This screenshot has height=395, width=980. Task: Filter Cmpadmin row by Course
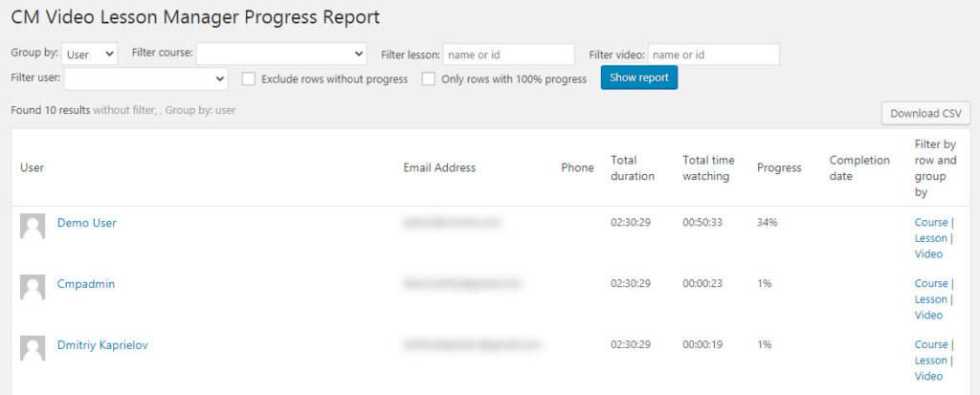click(930, 283)
